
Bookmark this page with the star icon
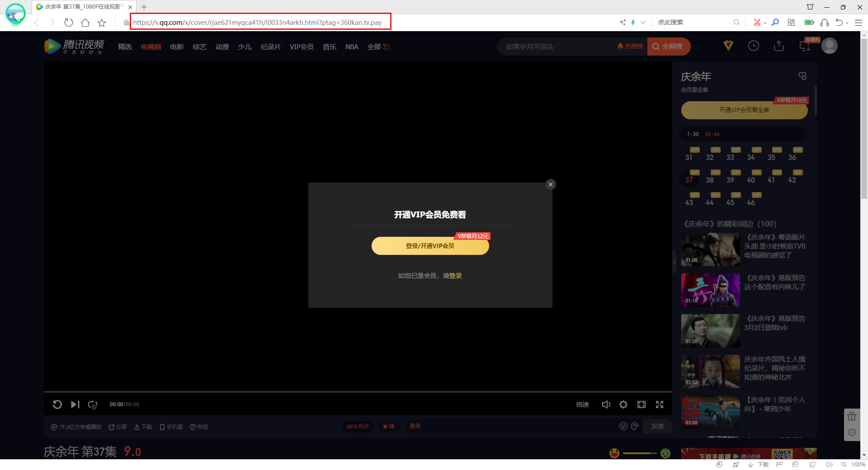point(102,23)
